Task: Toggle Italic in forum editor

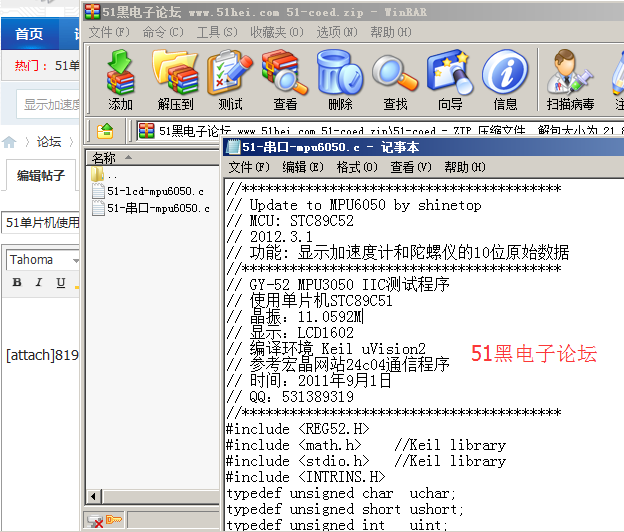Action: [x=39, y=282]
